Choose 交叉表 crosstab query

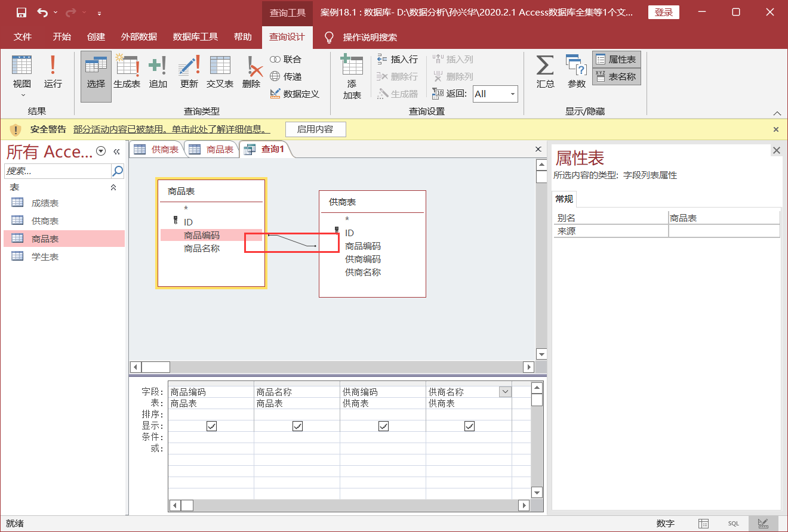point(220,73)
